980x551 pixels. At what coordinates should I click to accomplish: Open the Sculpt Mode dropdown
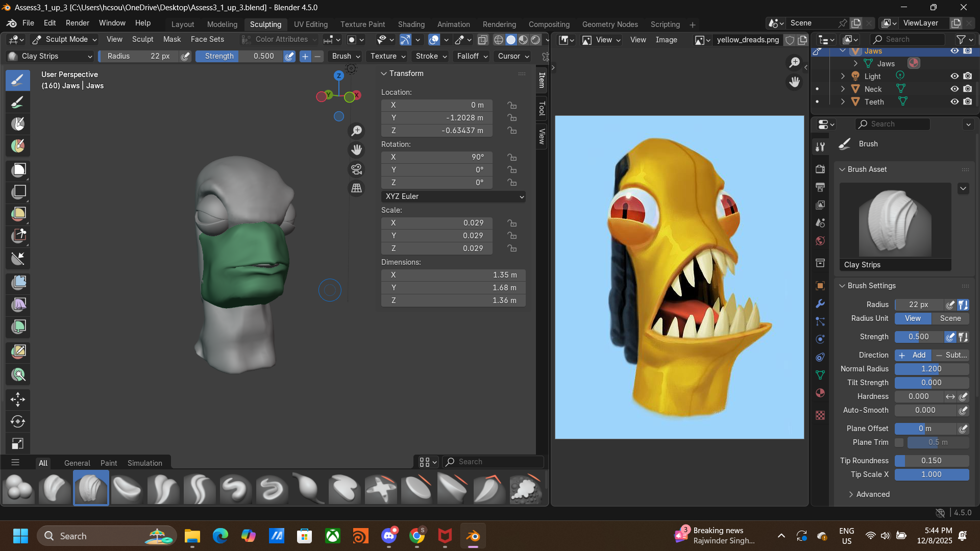pyautogui.click(x=64, y=39)
